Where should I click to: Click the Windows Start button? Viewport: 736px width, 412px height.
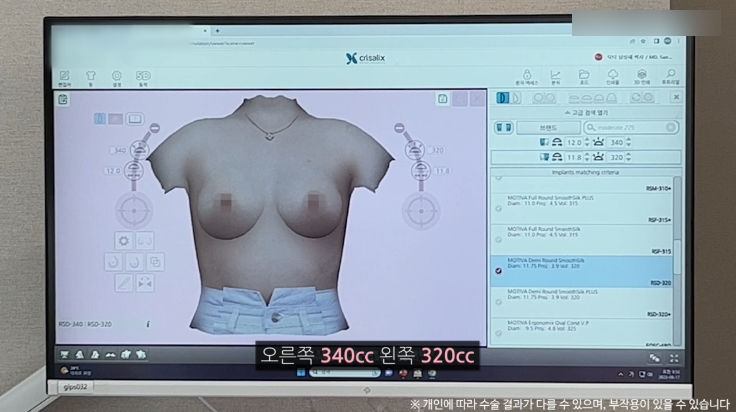click(301, 373)
